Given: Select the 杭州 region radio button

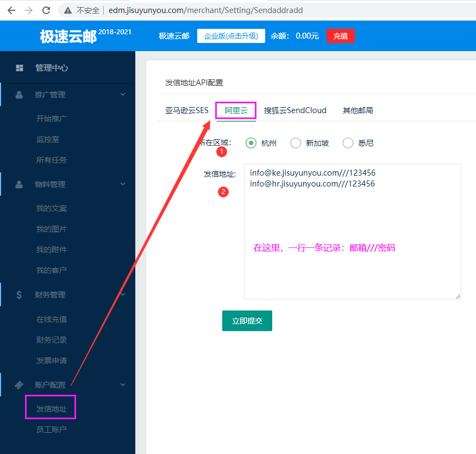Looking at the screenshot, I should (251, 143).
